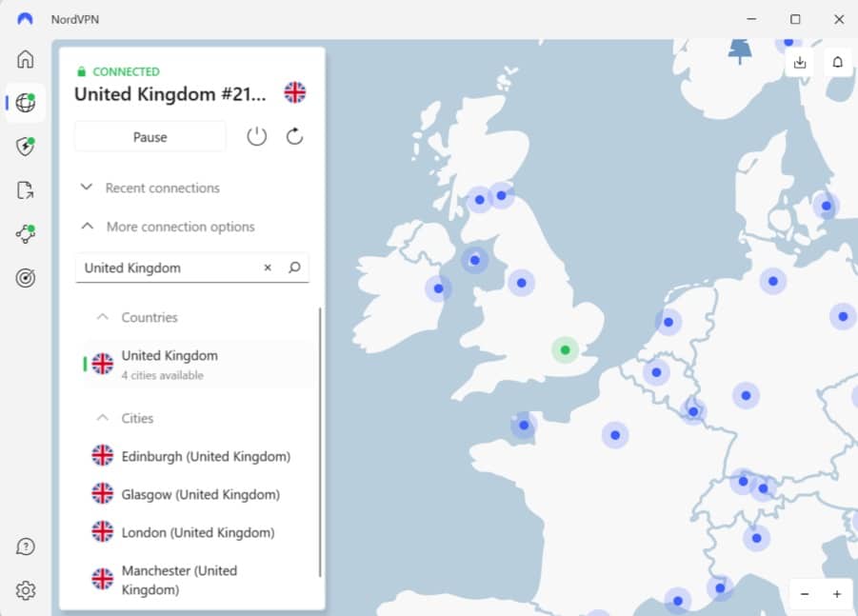This screenshot has width=858, height=616.
Task: Expand Recent connections
Action: pos(150,188)
